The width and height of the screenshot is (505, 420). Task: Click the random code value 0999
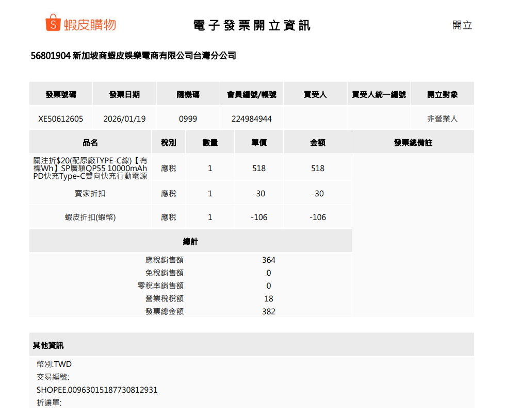[x=188, y=119]
